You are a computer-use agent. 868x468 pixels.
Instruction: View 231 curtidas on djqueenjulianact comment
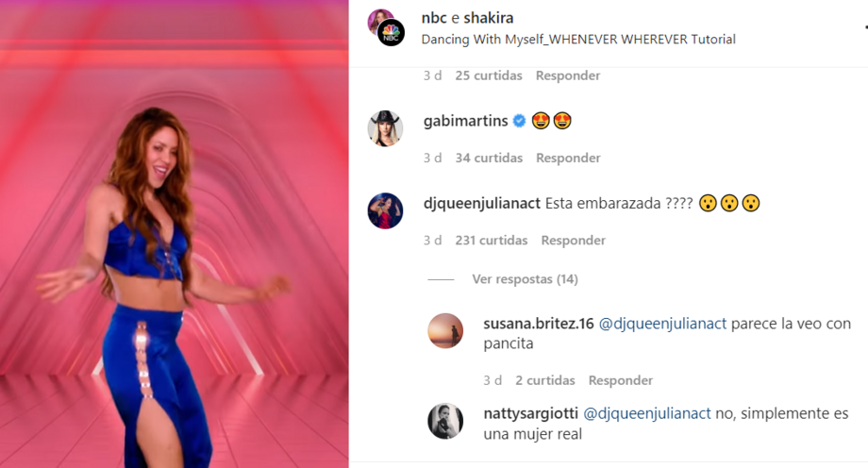pos(491,241)
